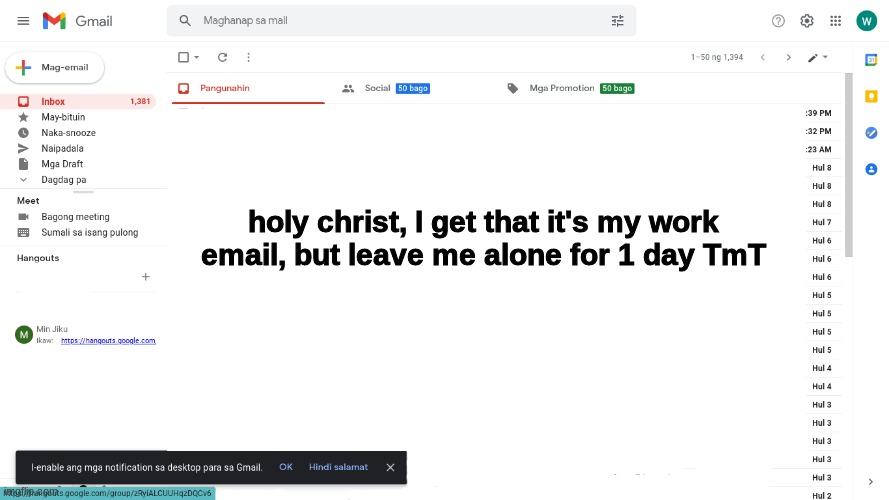Viewport: 889px width, 500px height.
Task: Open the W account avatar
Action: 866,21
